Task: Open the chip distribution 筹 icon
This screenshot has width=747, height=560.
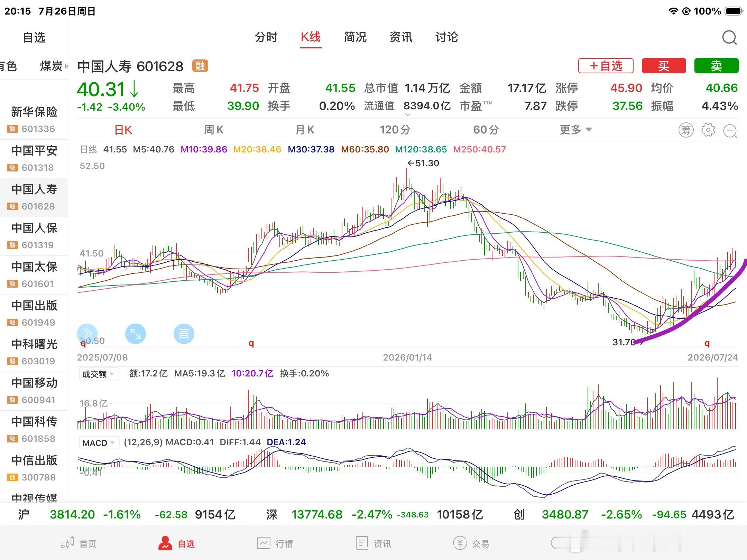Action: [686, 130]
